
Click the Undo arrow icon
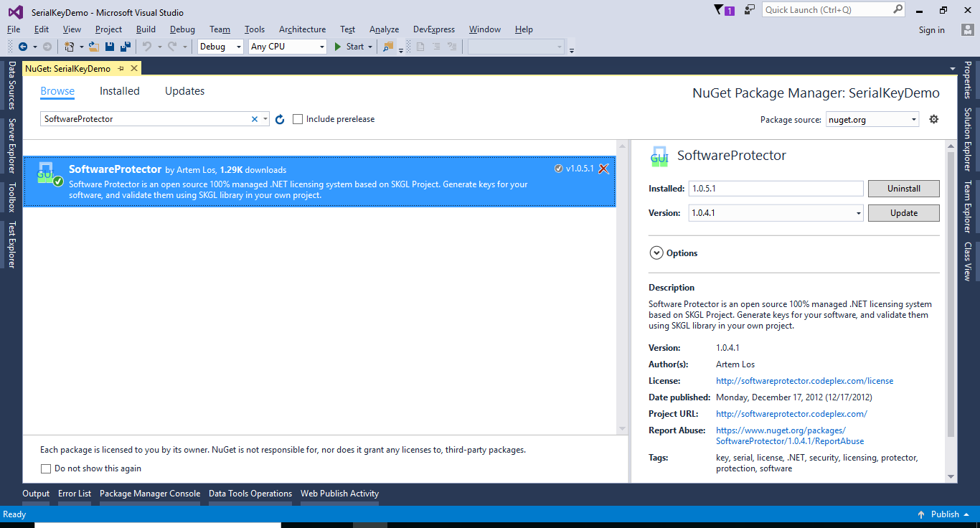pos(146,47)
